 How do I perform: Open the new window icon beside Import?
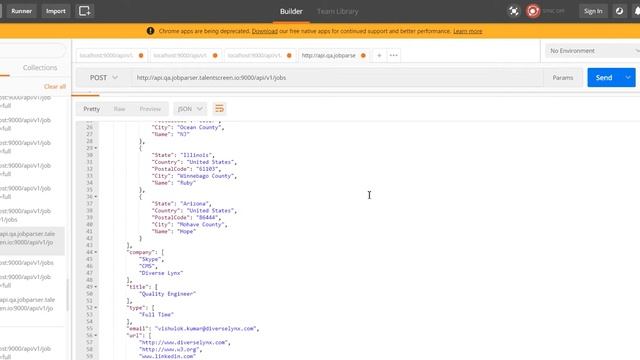click(x=85, y=11)
